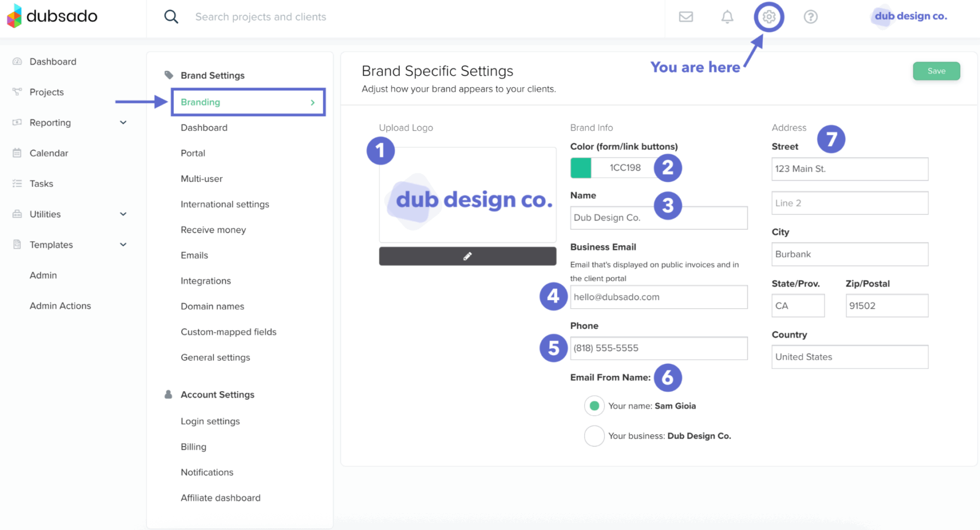Click the Account Settings person icon
The width and height of the screenshot is (980, 530).
pyautogui.click(x=168, y=394)
